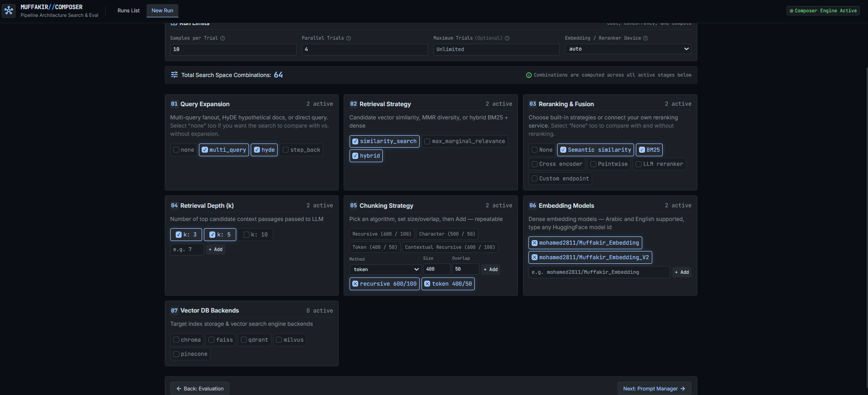Open the chunking Method dropdown
This screenshot has width=868, height=395.
385,269
